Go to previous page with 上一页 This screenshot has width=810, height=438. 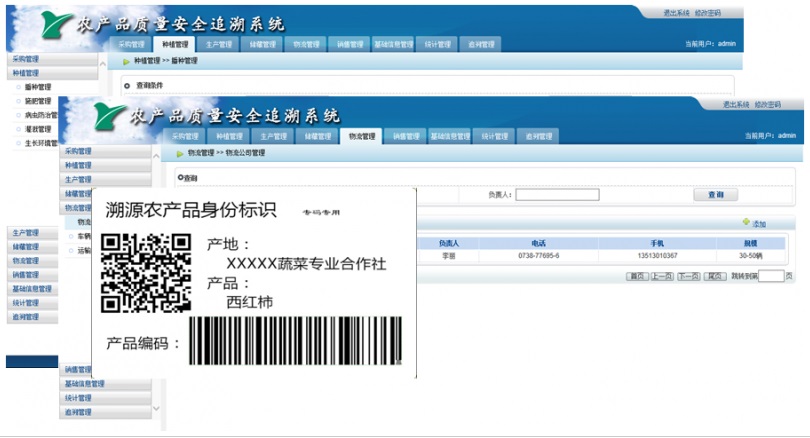point(662,276)
